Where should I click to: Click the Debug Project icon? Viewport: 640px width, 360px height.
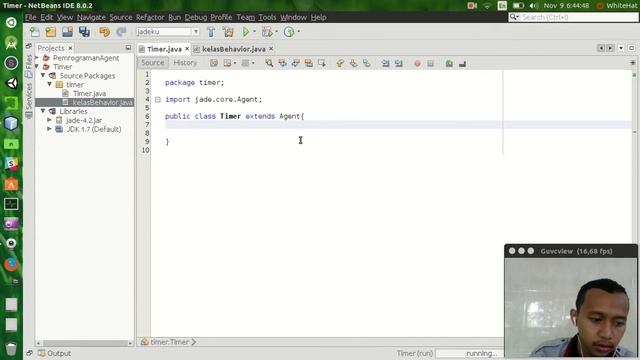point(267,32)
